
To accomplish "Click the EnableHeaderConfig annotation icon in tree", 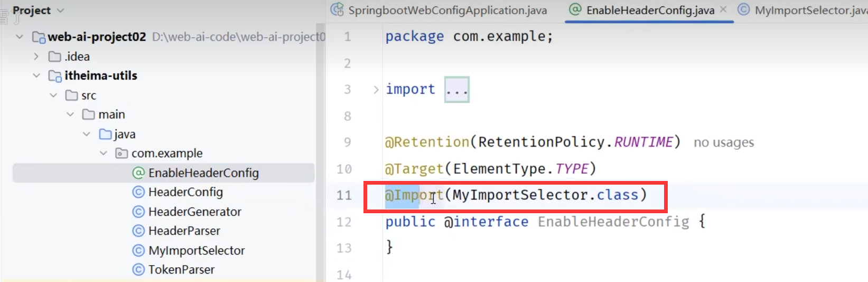I will 138,173.
